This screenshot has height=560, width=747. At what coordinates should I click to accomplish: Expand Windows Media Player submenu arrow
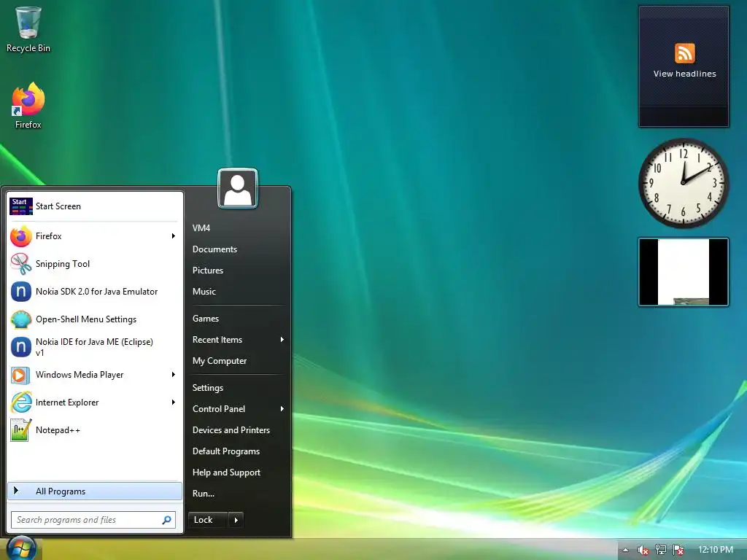point(174,375)
